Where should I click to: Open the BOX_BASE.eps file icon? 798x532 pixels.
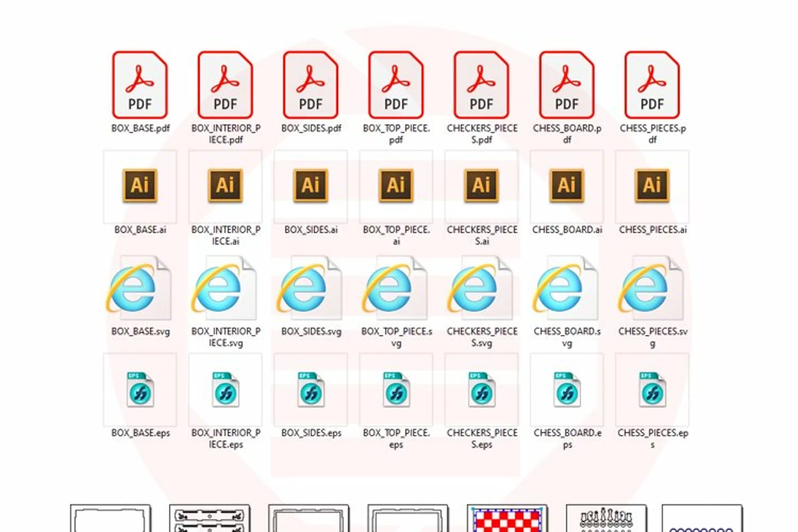click(x=140, y=390)
